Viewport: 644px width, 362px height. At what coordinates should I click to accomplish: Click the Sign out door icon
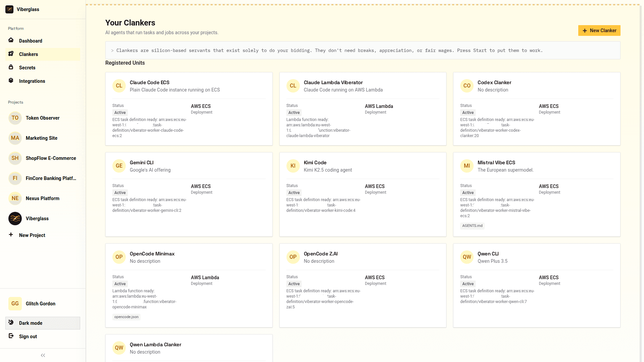(x=11, y=336)
